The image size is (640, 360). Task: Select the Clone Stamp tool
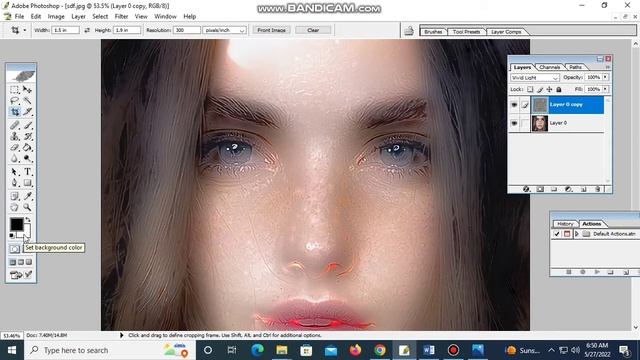(x=15, y=136)
